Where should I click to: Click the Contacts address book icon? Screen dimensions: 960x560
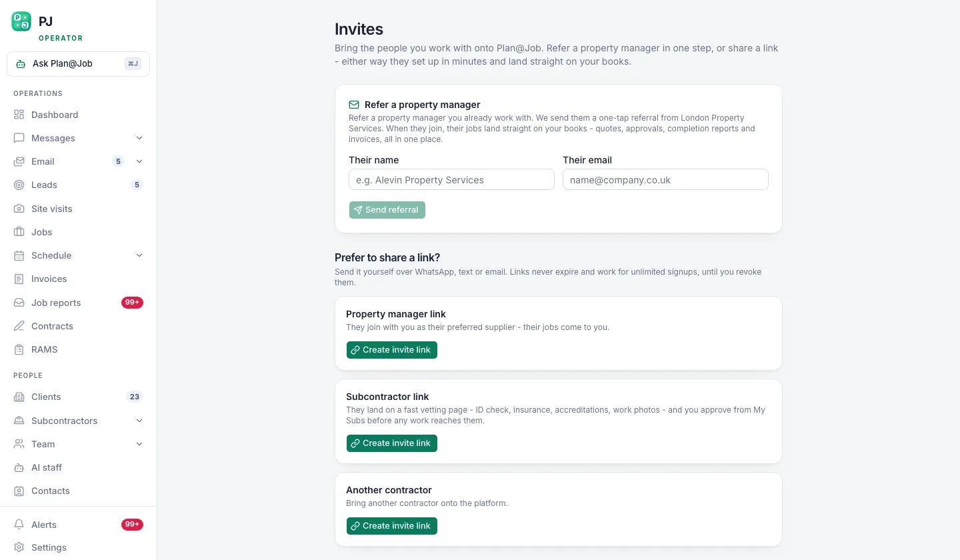click(19, 491)
